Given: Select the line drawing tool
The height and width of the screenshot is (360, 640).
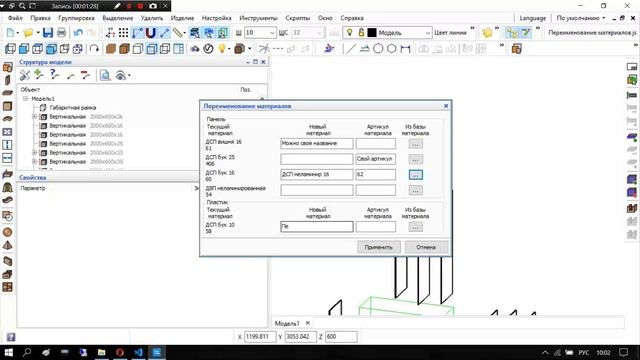Looking at the screenshot, I should coord(351,49).
